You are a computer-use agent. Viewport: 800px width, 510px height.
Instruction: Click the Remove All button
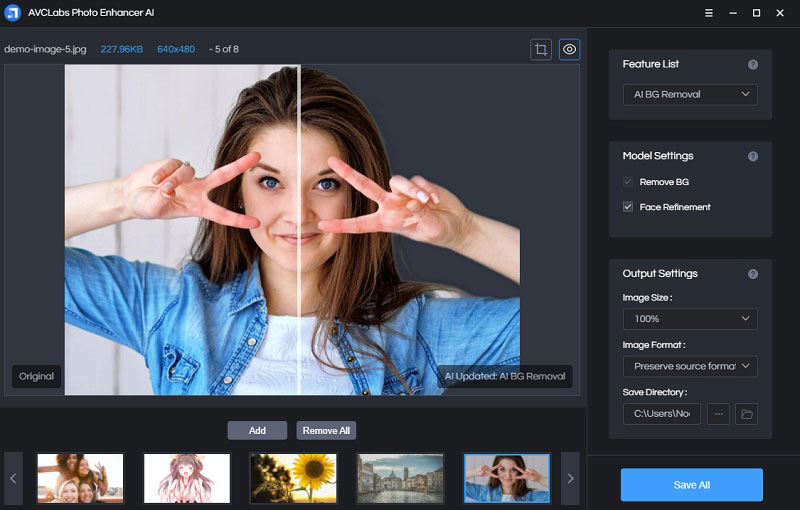tap(326, 430)
